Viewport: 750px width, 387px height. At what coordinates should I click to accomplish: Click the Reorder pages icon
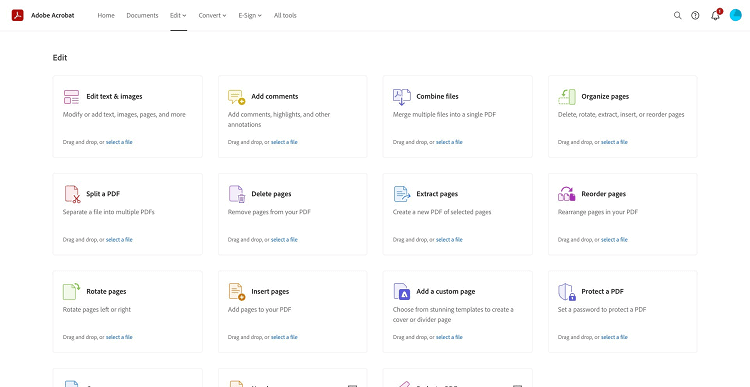pos(567,194)
